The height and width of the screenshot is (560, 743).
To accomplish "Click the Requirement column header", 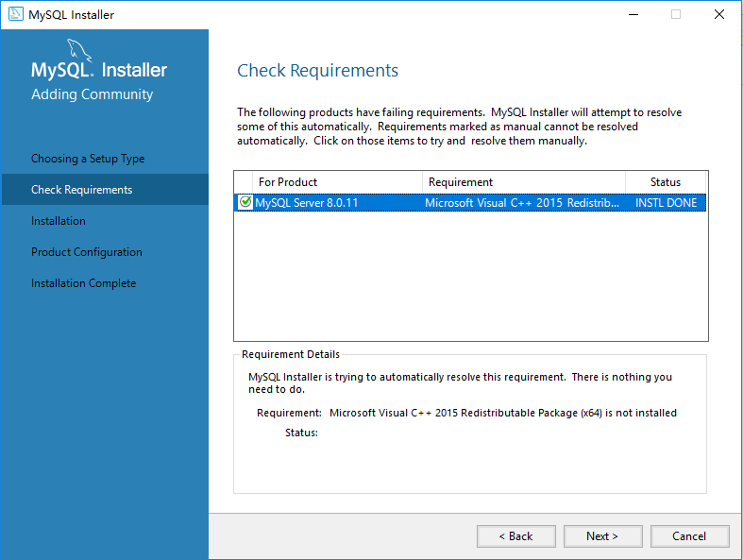I will tap(524, 182).
